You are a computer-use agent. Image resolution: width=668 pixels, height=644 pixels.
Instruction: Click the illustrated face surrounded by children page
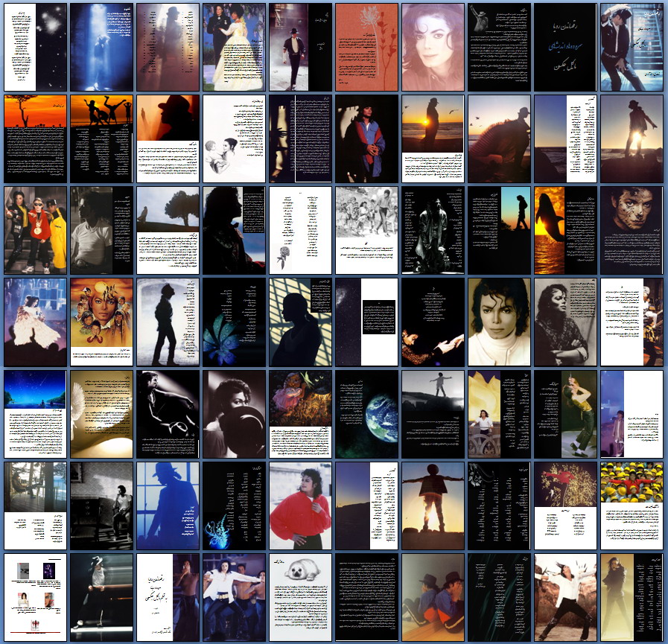101,322
